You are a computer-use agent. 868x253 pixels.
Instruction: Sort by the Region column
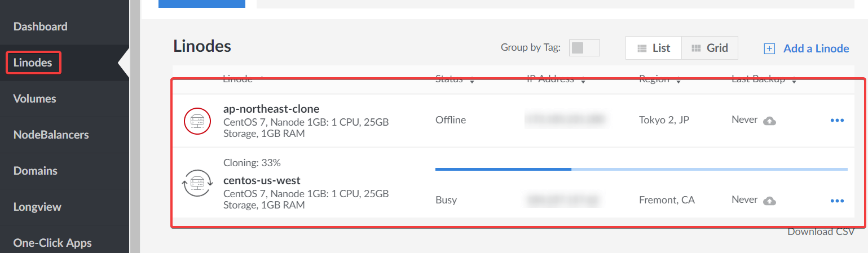pos(659,79)
